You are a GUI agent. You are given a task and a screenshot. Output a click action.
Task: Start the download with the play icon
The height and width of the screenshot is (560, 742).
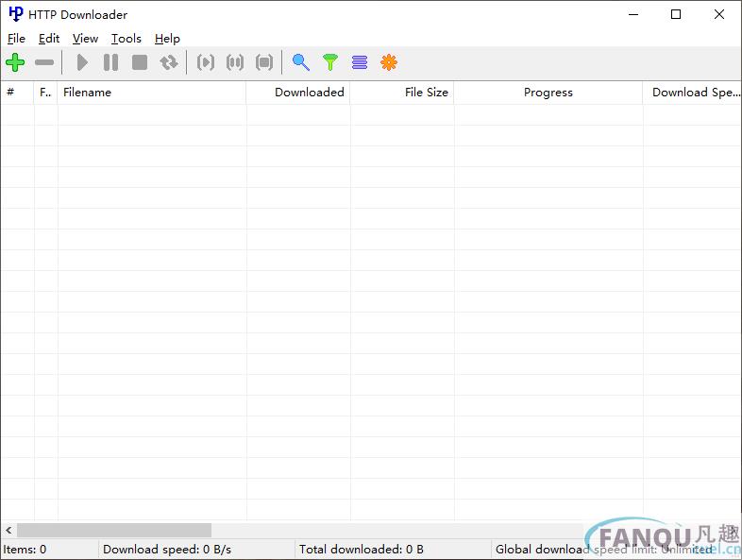[82, 62]
